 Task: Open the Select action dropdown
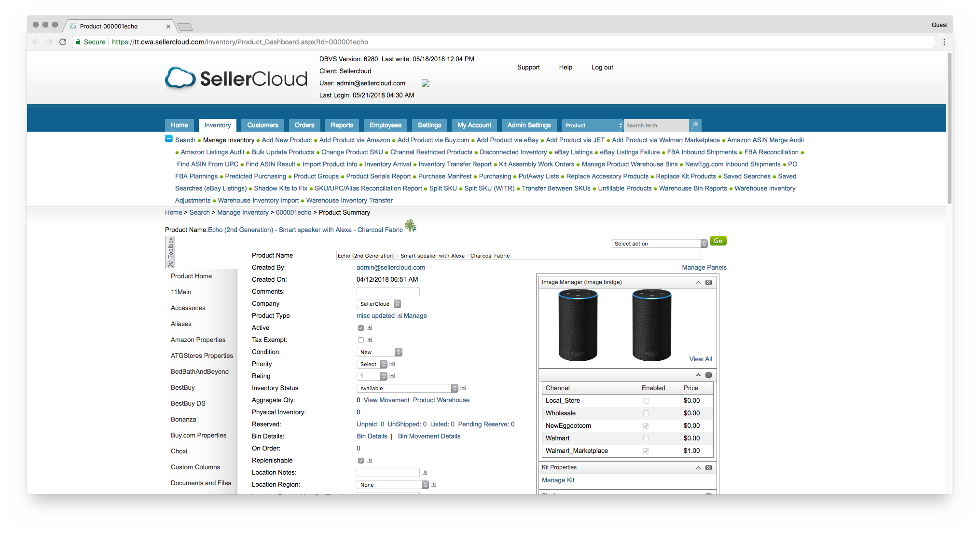[x=659, y=244]
